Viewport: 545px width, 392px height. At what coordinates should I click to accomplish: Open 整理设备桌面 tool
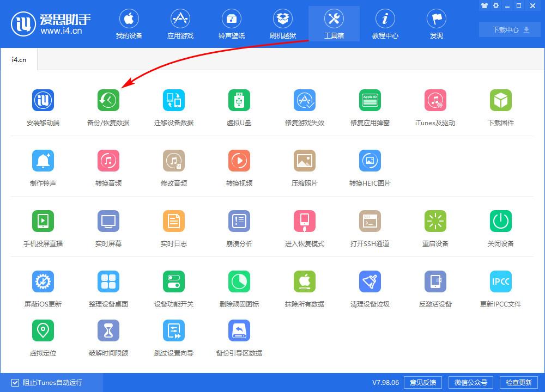point(108,281)
